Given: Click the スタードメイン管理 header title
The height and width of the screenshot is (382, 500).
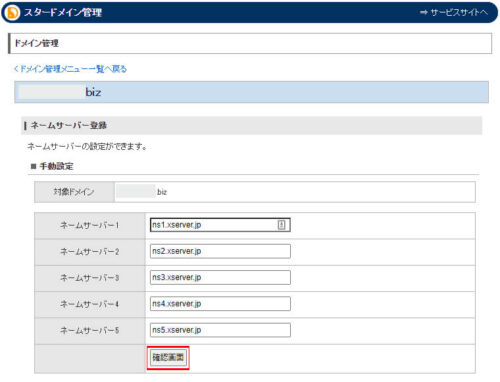Looking at the screenshot, I should click(63, 13).
